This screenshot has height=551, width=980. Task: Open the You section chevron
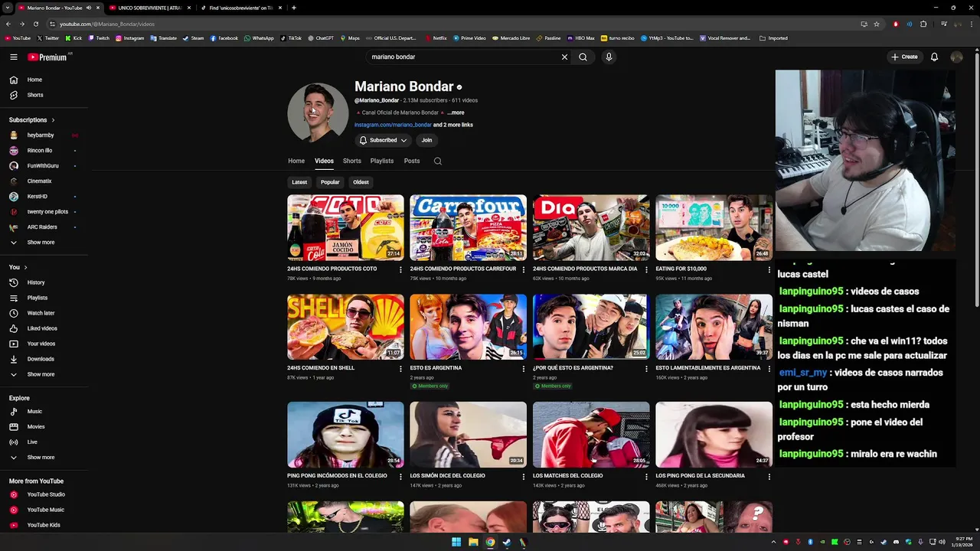(x=25, y=267)
